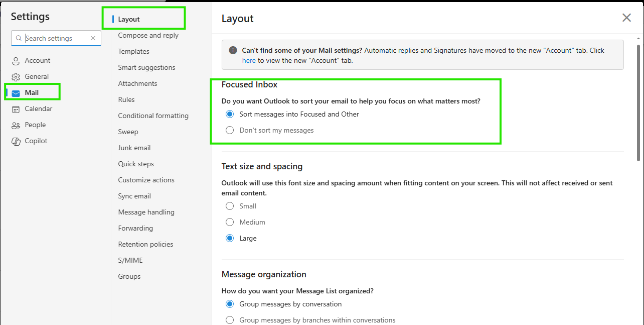
Task: Open the Account settings icon
Action: tap(16, 61)
